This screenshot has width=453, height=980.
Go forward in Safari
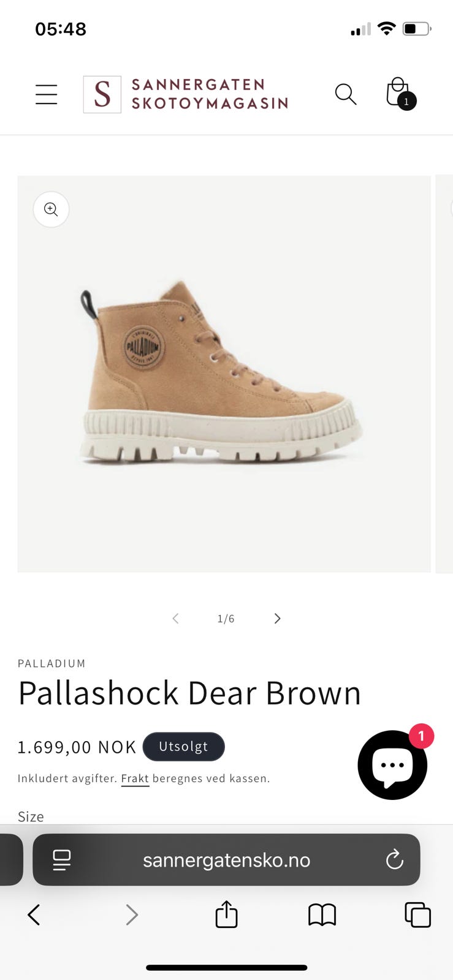click(x=131, y=915)
